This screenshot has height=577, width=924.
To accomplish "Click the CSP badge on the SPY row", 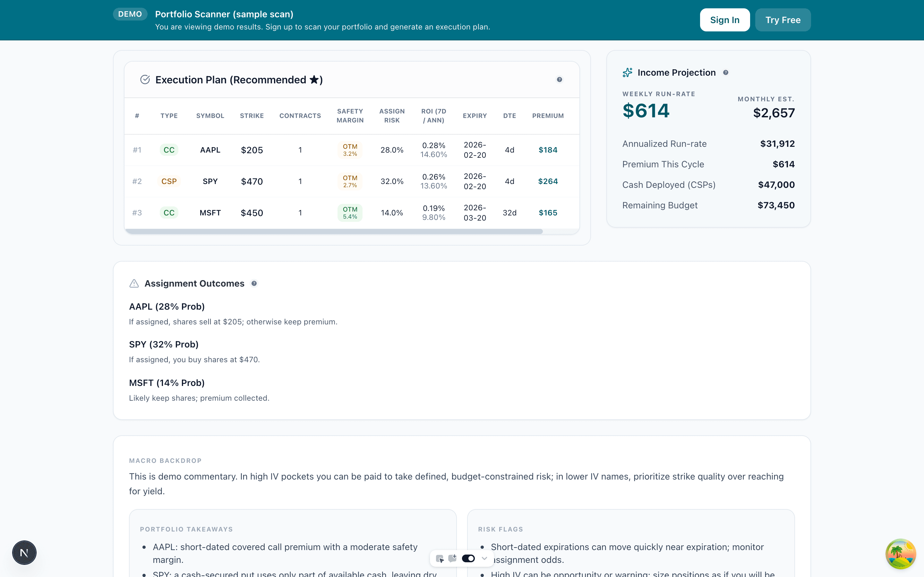I will tap(169, 181).
